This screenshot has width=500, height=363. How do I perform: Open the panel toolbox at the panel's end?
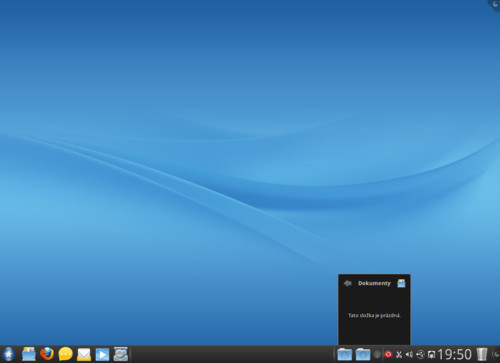[x=496, y=354]
